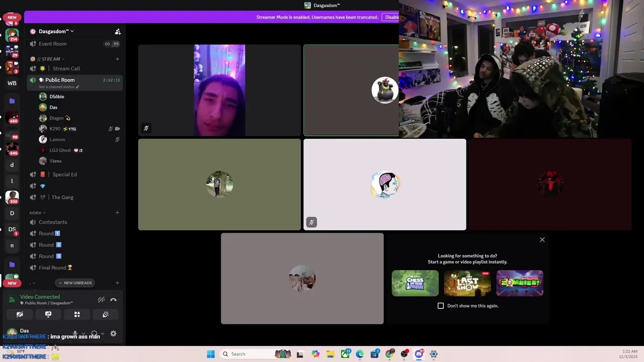The width and height of the screenshot is (644, 362).
Task: Open the WB server in the sidebar
Action: [12, 83]
